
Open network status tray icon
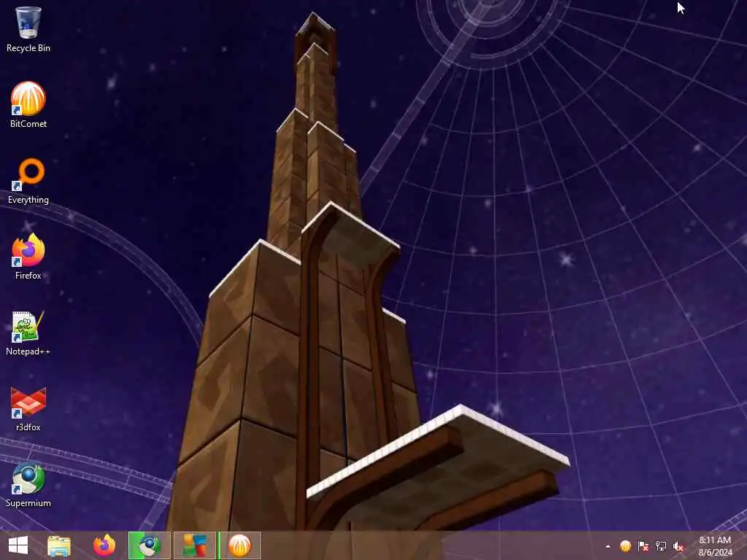pyautogui.click(x=661, y=546)
